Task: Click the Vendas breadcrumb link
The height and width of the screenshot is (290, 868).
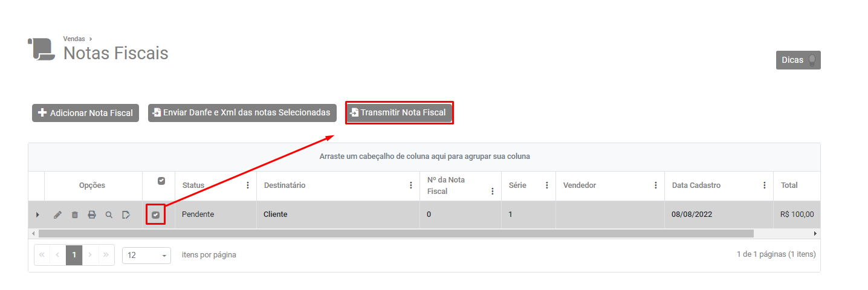Action: coord(74,39)
